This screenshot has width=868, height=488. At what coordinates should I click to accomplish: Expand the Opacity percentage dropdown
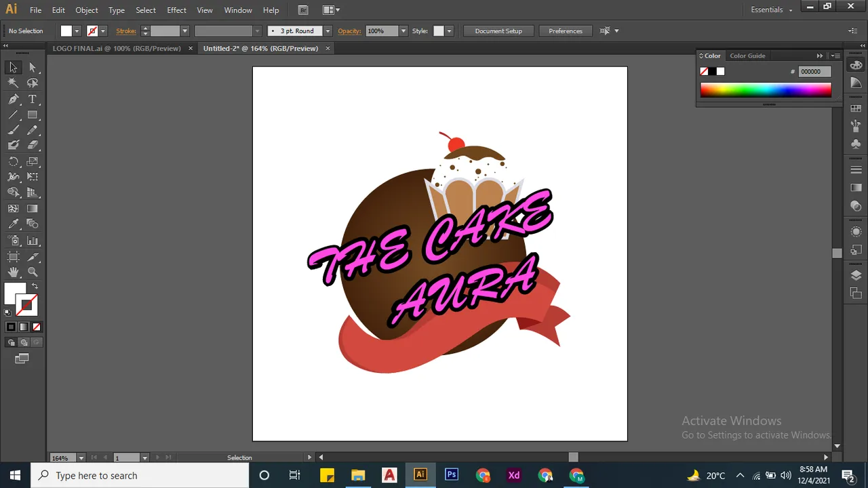point(403,31)
